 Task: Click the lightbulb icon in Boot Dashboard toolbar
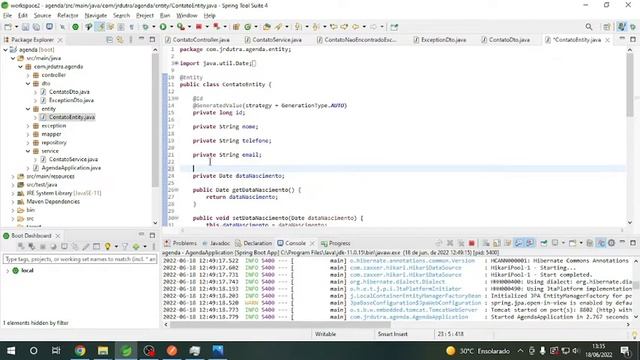pyautogui.click(x=107, y=246)
